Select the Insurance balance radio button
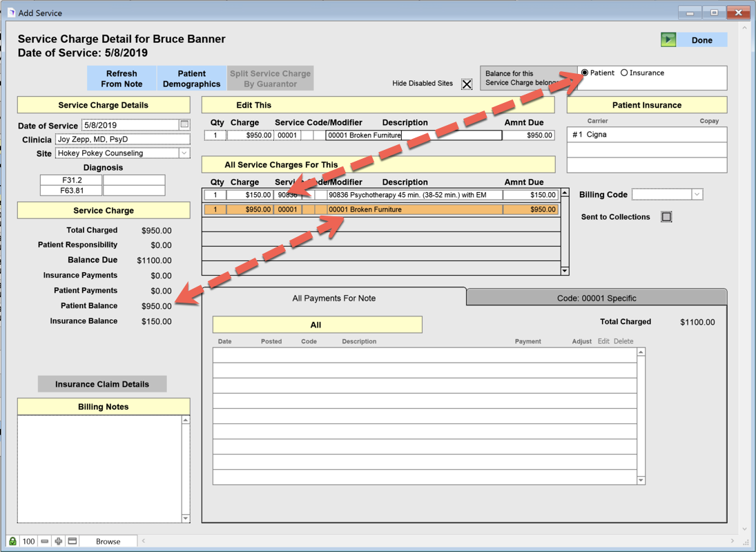The width and height of the screenshot is (756, 552). 624,73
